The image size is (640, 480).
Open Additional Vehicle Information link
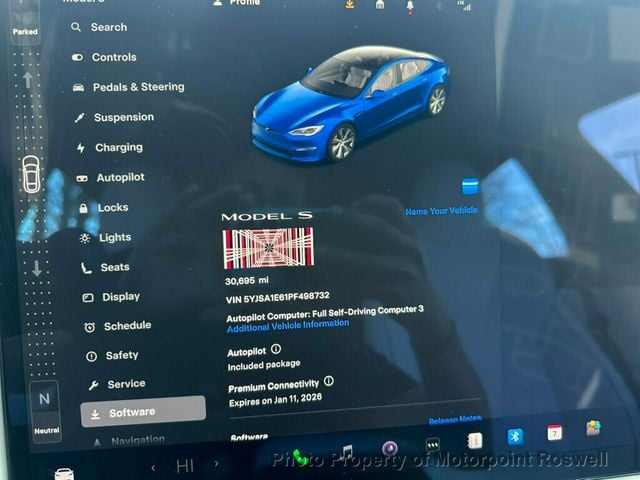(288, 325)
